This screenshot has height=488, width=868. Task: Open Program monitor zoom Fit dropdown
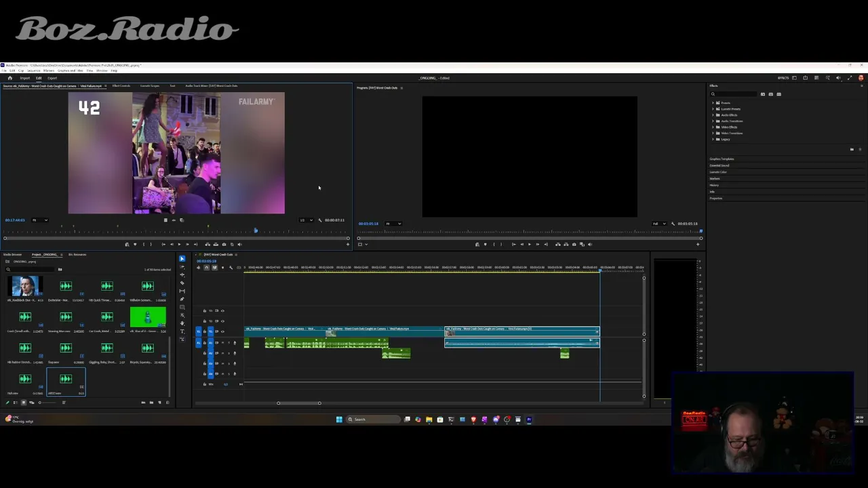pos(393,224)
